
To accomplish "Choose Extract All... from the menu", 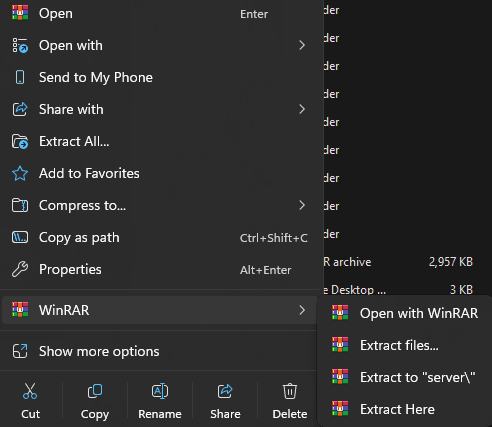I will coord(159,141).
